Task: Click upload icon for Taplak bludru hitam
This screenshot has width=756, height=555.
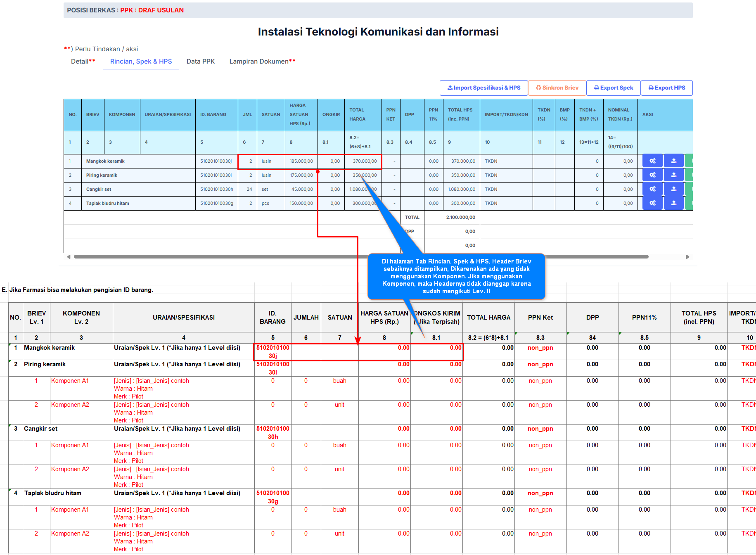Action: [x=673, y=203]
